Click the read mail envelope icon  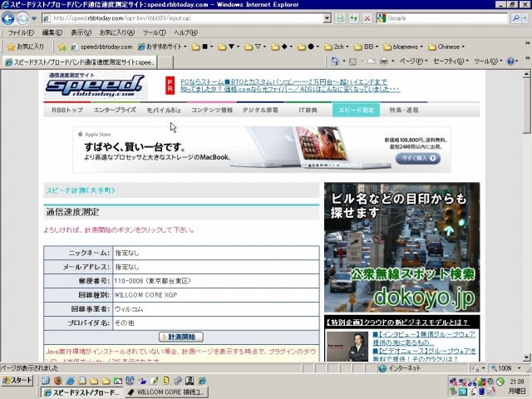click(x=372, y=62)
